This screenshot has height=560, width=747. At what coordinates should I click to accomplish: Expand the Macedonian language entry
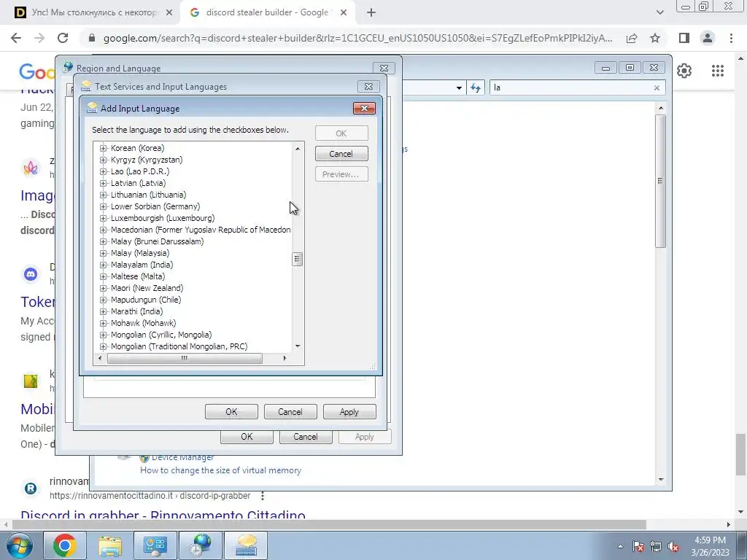[x=103, y=230]
